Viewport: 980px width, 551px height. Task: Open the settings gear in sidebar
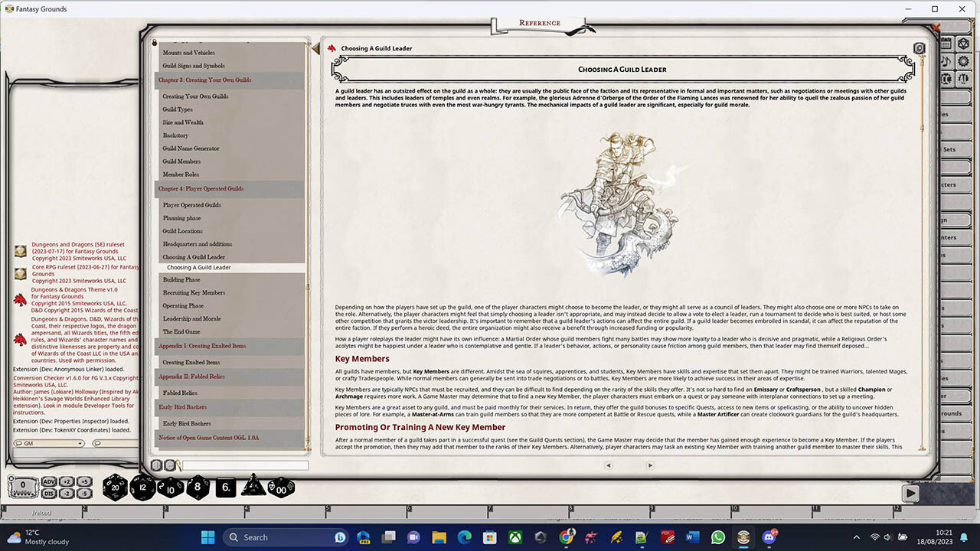point(964,61)
